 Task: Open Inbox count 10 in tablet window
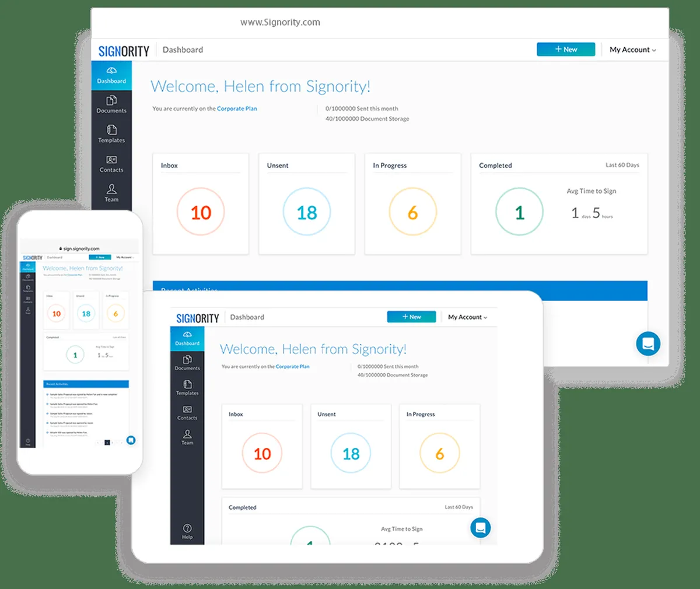click(x=262, y=453)
